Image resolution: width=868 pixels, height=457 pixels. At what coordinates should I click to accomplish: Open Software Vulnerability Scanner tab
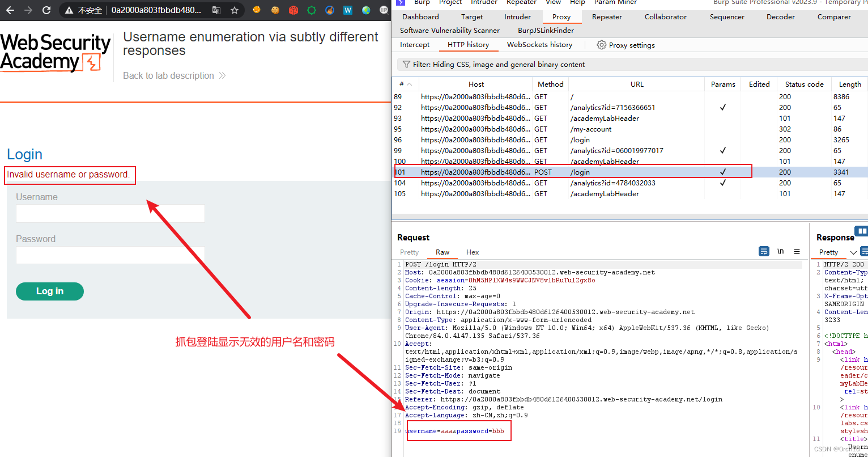(450, 31)
